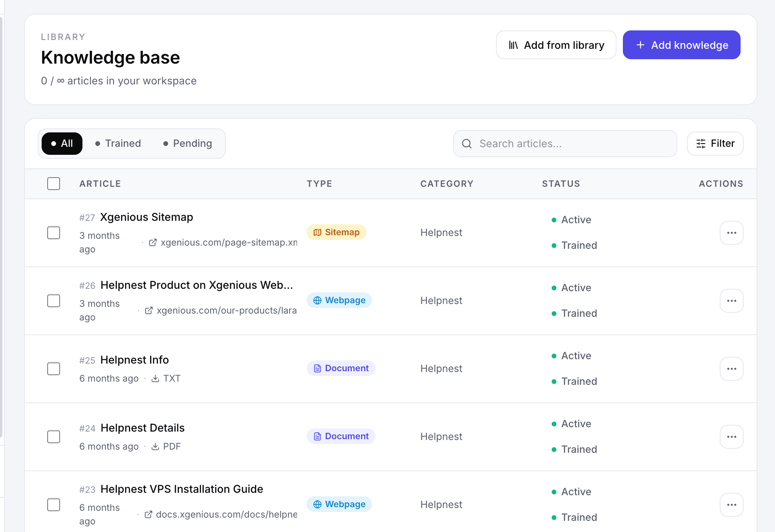The width and height of the screenshot is (775, 532).
Task: Click the plus icon in Add knowledge
Action: [x=640, y=45]
